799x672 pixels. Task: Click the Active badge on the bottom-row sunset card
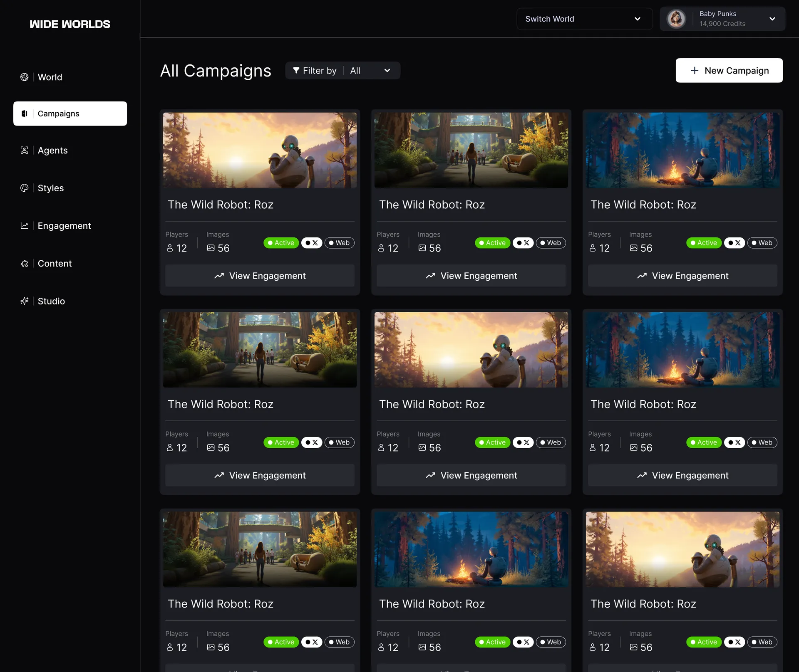tap(704, 642)
